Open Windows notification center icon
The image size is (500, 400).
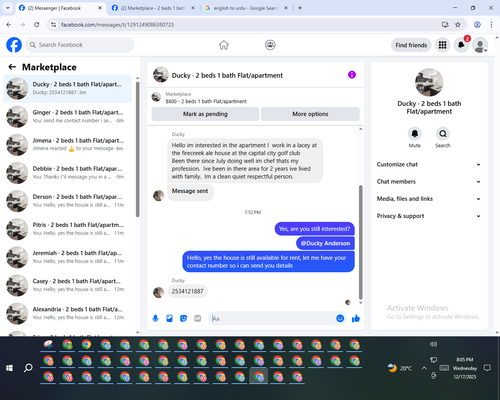pyautogui.click(x=487, y=368)
